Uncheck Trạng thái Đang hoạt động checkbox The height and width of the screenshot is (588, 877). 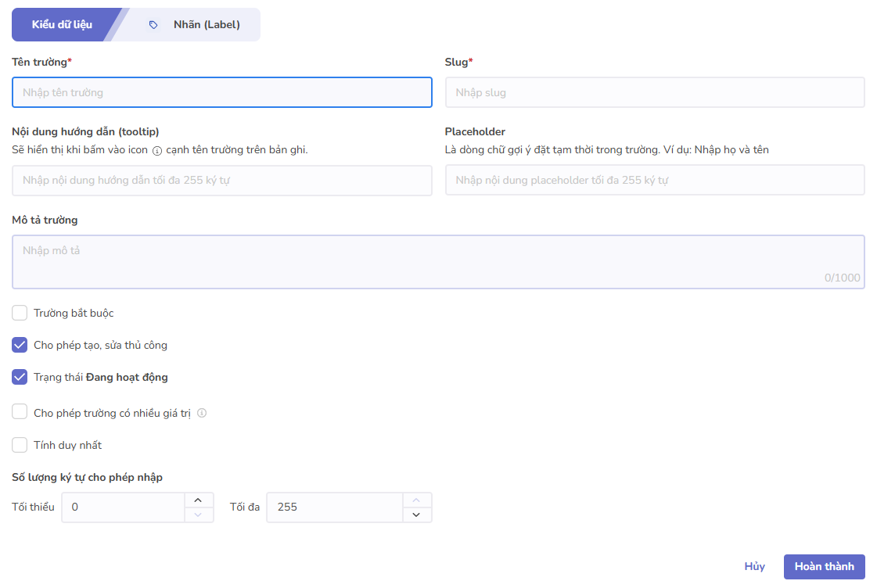[x=20, y=377]
